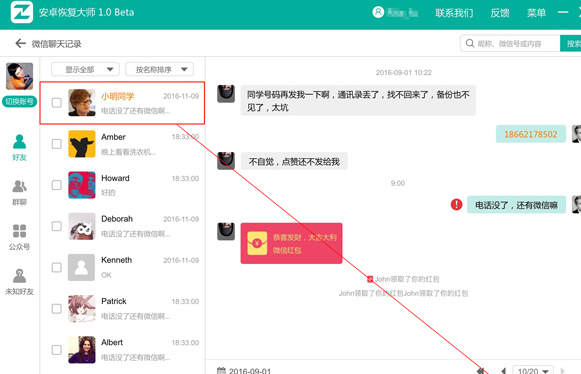The width and height of the screenshot is (581, 374).
Task: Expand the 按名称排序 sort dropdown
Action: pyautogui.click(x=160, y=69)
